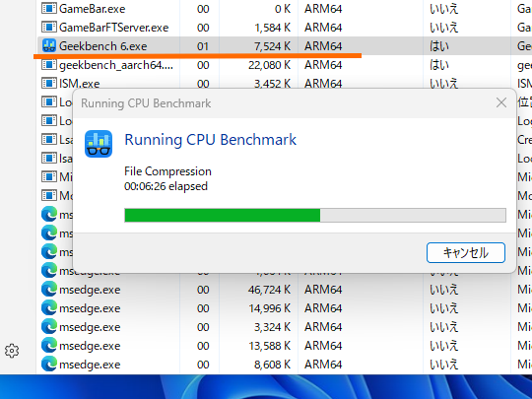Viewport: 532px width, 399px height.
Task: Click the green benchmark progress bar
Action: click(315, 215)
